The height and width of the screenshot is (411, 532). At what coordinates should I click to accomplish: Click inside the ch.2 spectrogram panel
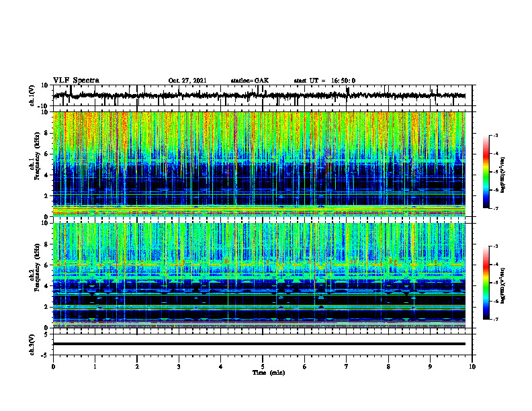[x=259, y=275]
